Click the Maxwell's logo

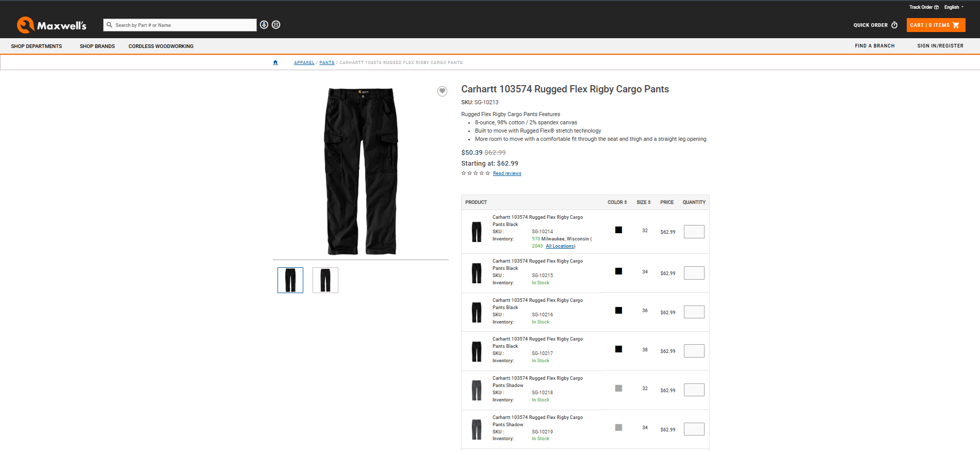(52, 25)
